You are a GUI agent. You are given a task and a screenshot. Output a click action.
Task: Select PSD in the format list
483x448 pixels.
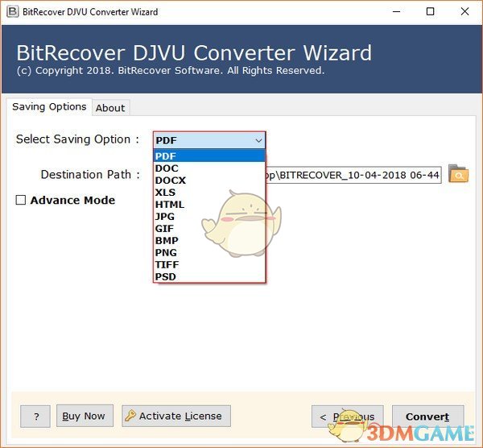pos(209,276)
